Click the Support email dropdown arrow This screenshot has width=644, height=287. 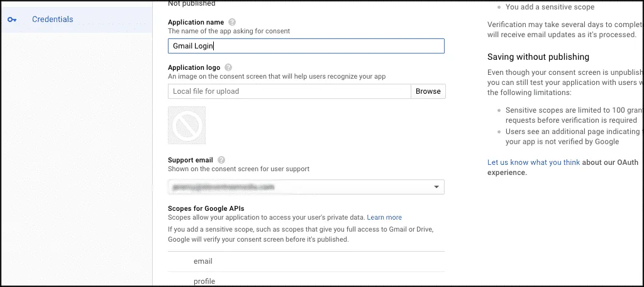436,187
